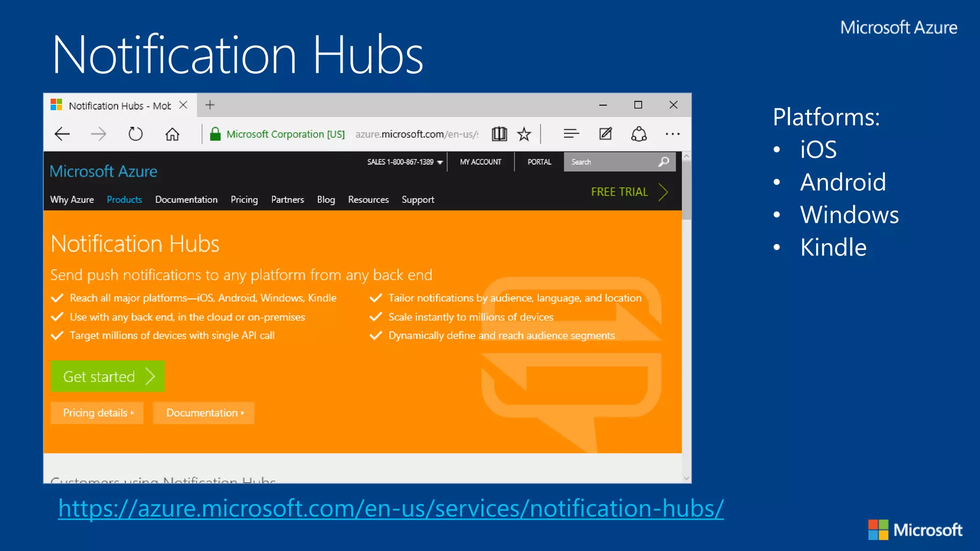Reload the page with the refresh icon

135,134
